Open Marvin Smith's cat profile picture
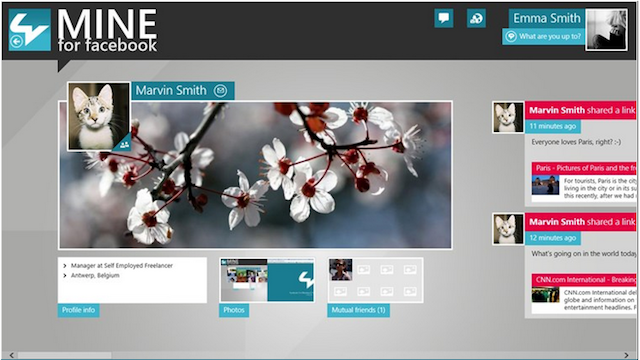The width and height of the screenshot is (640, 360). pos(99,116)
